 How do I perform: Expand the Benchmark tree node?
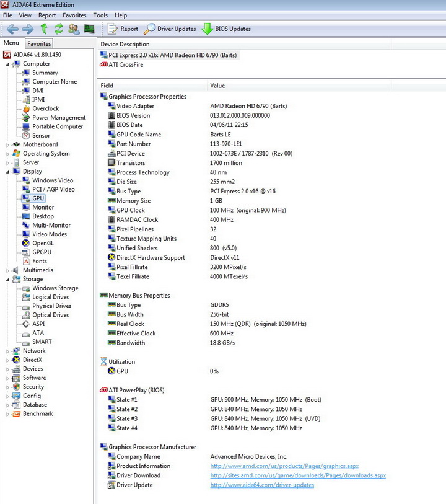pos(7,414)
